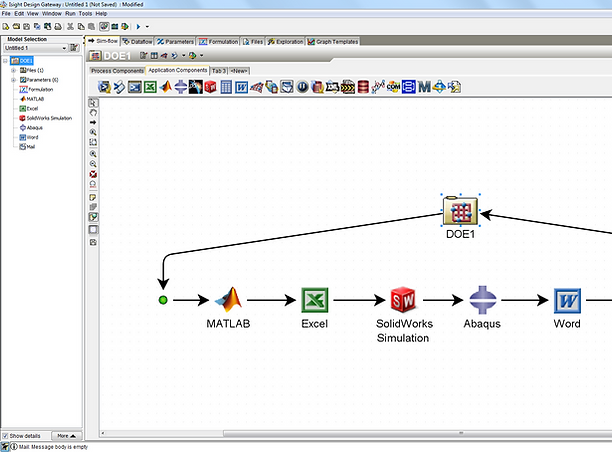Open the last dropdown arrow in DOE1 header toolbar
The image size is (612, 452).
(x=201, y=55)
